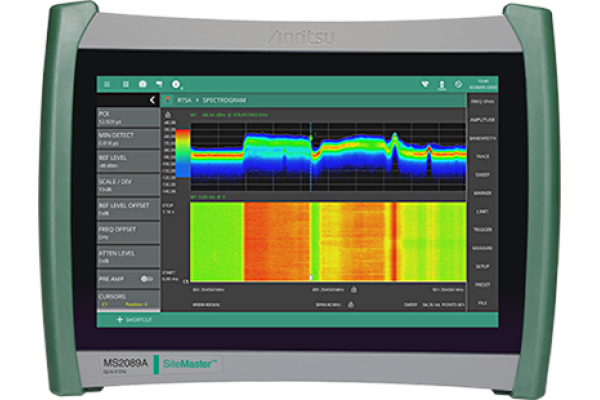Click the RBW value at bottom left

(x=206, y=305)
